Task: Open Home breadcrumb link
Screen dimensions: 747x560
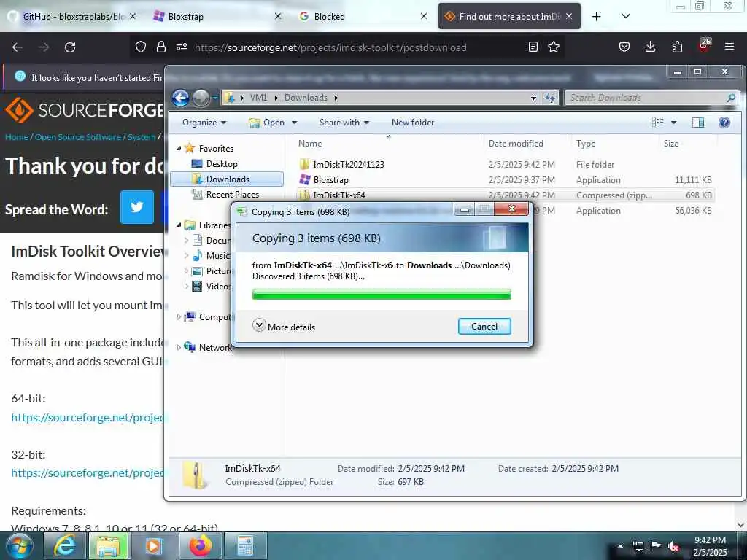Action: point(17,137)
